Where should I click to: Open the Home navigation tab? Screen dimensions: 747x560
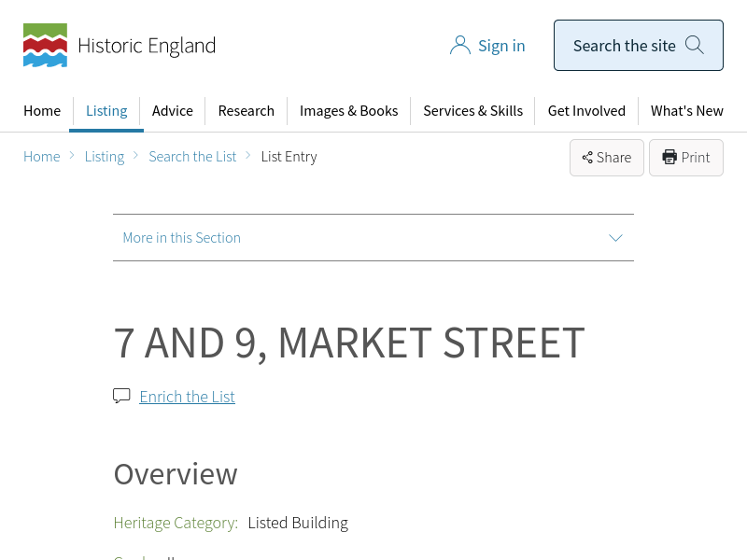point(42,111)
